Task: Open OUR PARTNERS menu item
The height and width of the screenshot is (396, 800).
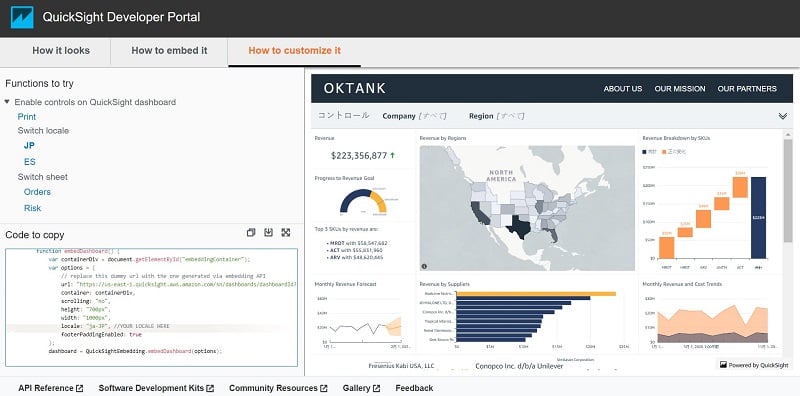Action: [x=747, y=88]
